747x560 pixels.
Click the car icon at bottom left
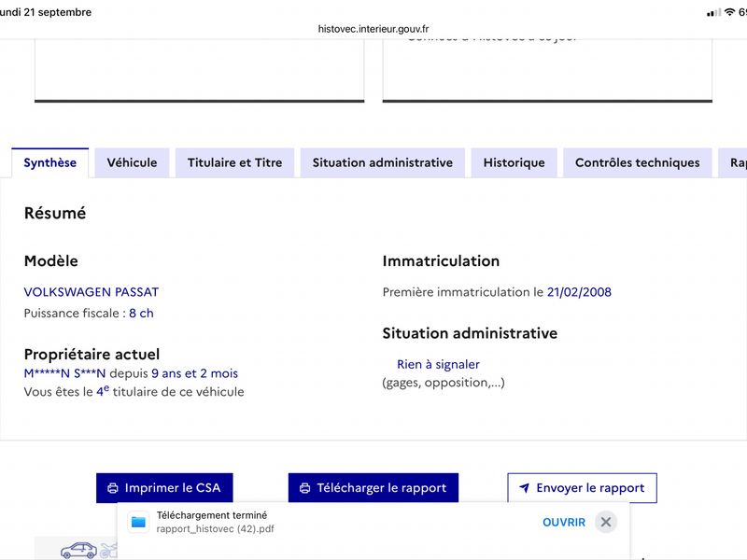pyautogui.click(x=78, y=551)
